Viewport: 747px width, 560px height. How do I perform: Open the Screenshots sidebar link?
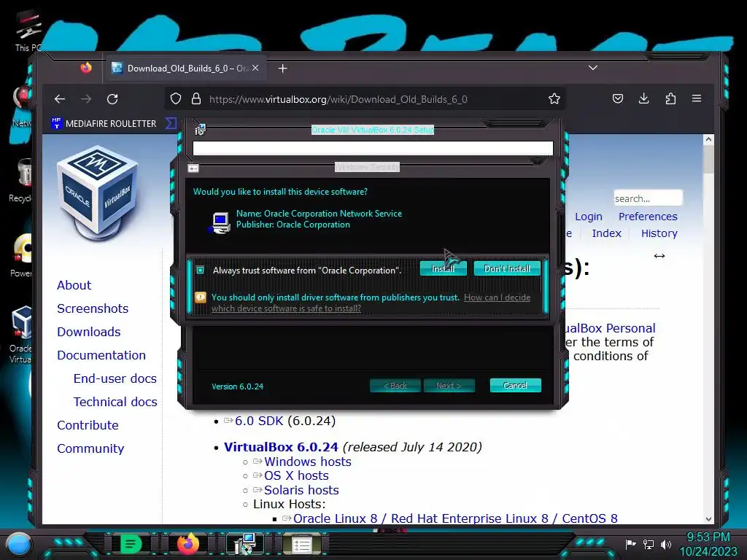[93, 308]
